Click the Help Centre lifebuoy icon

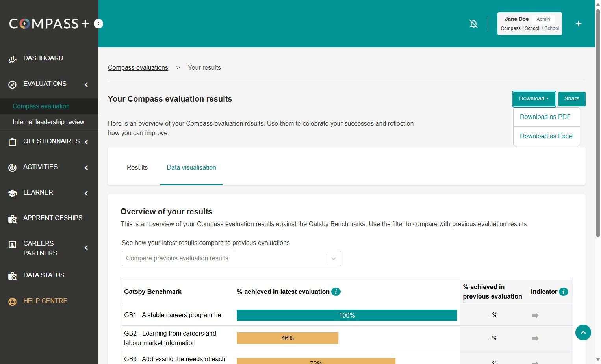click(13, 302)
